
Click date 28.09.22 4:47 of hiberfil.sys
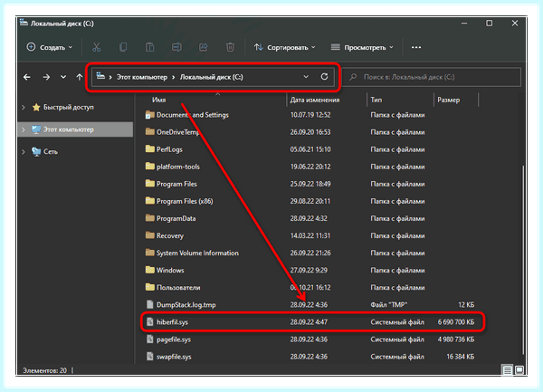tap(309, 322)
